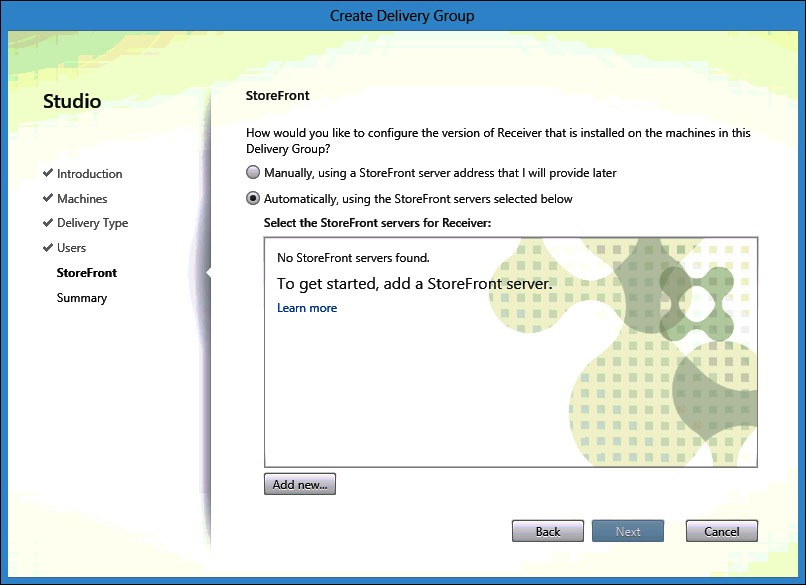Click the Next button

click(x=628, y=531)
